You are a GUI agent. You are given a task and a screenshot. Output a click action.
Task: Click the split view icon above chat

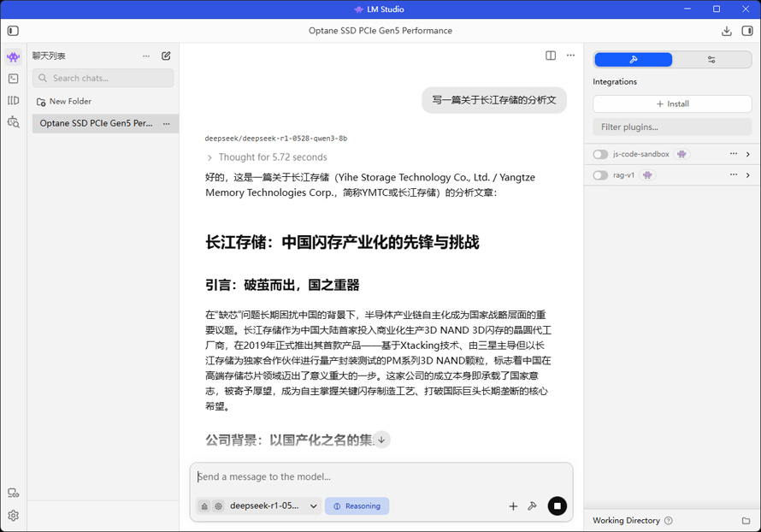[x=551, y=56]
